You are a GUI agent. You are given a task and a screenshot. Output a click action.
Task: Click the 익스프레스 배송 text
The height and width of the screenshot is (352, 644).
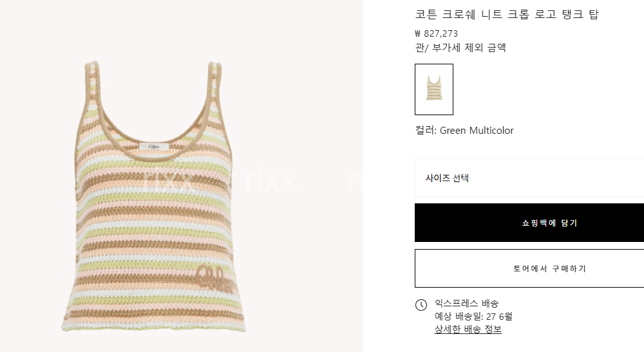(466, 304)
